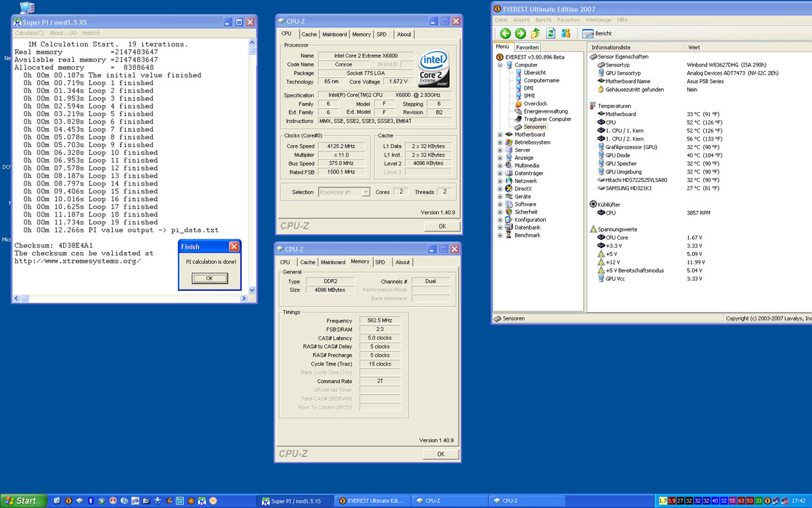This screenshot has height=508, width=812.
Task: Expand the Betriebssystem tree node
Action: [x=500, y=142]
